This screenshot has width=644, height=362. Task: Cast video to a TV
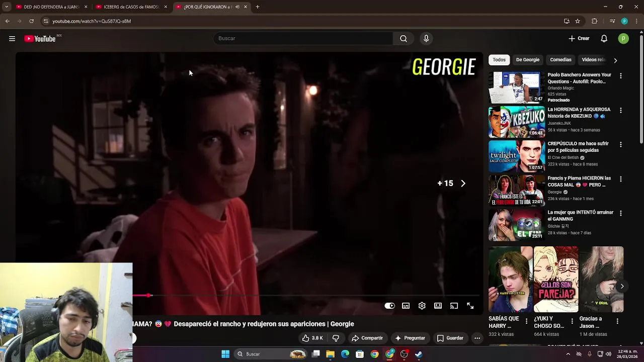[454, 306]
